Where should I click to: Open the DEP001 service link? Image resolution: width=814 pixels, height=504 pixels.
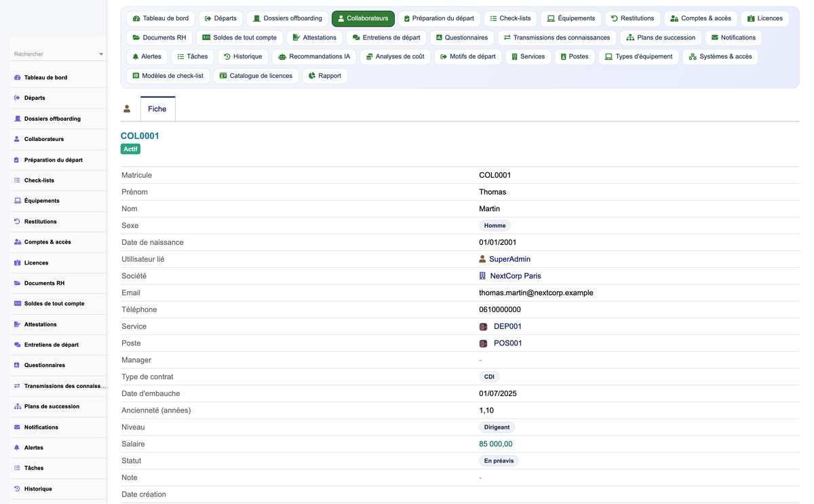pyautogui.click(x=507, y=326)
